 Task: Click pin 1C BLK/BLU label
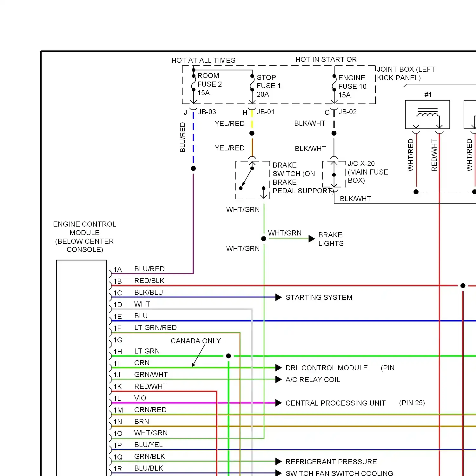(149, 292)
